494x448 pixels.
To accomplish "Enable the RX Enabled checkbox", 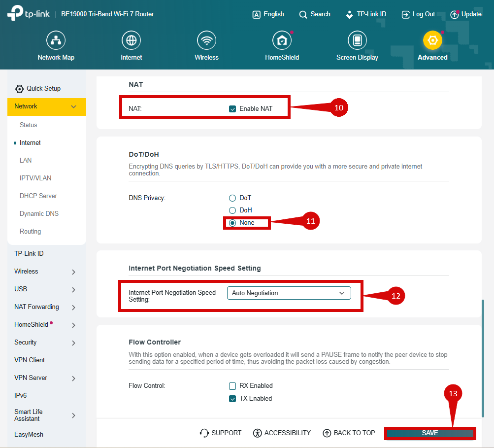I will [x=232, y=386].
